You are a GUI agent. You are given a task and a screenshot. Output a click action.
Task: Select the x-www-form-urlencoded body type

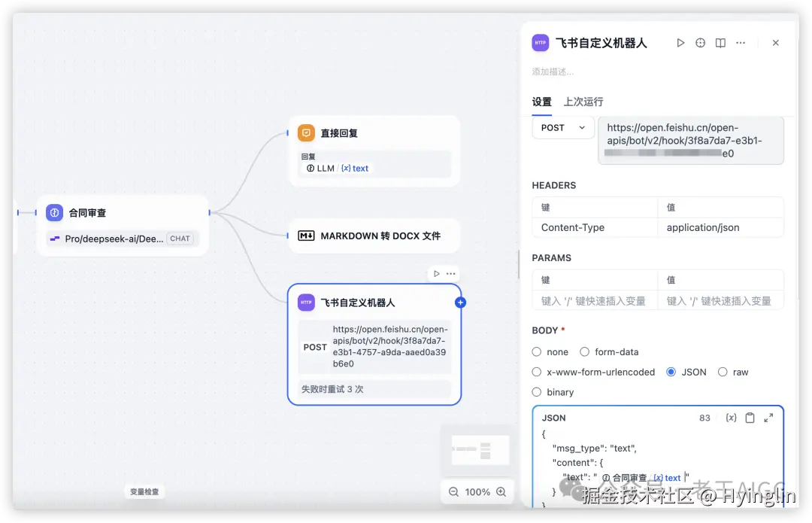coord(537,372)
